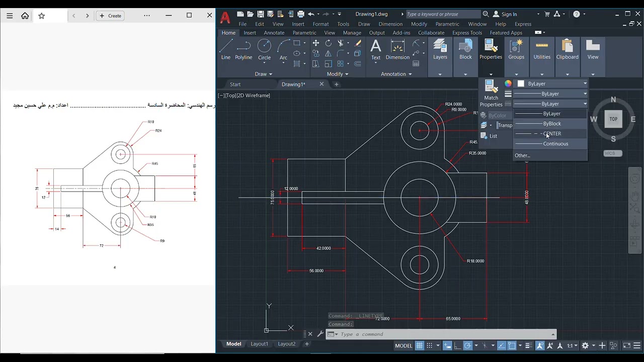
Task: Toggle drawing grid display in status bar
Action: (x=419, y=345)
